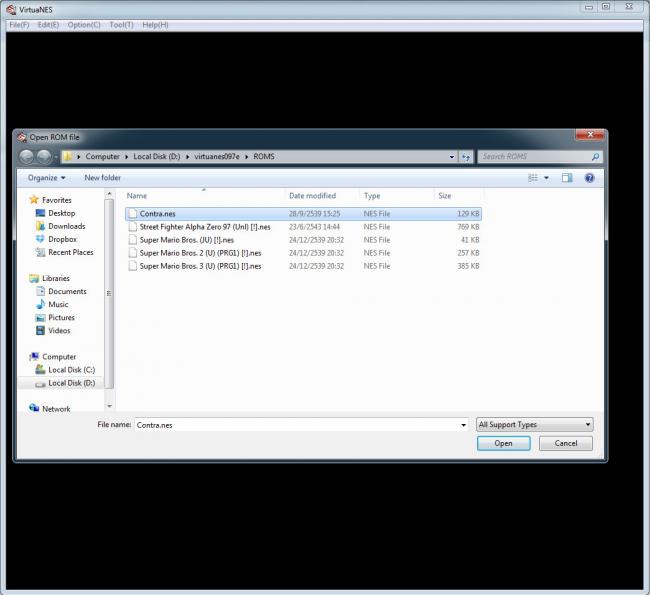
Task: Click the Videos icon in sidebar
Action: click(x=40, y=330)
